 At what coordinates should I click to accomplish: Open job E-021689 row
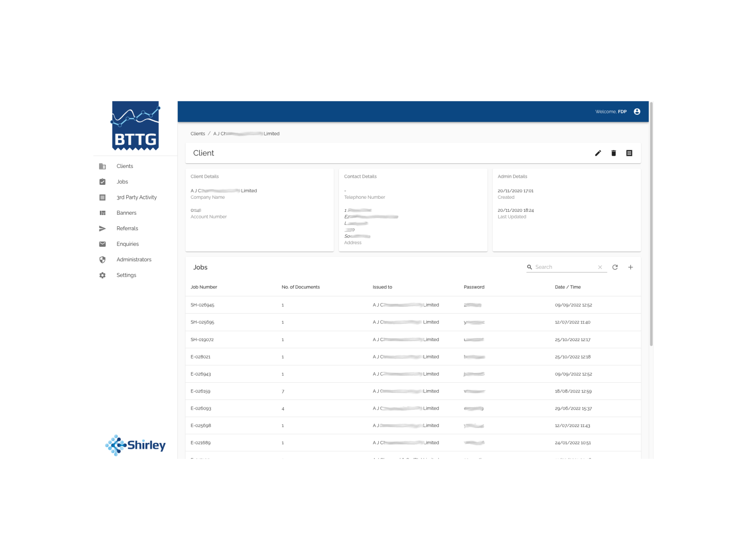pyautogui.click(x=413, y=443)
